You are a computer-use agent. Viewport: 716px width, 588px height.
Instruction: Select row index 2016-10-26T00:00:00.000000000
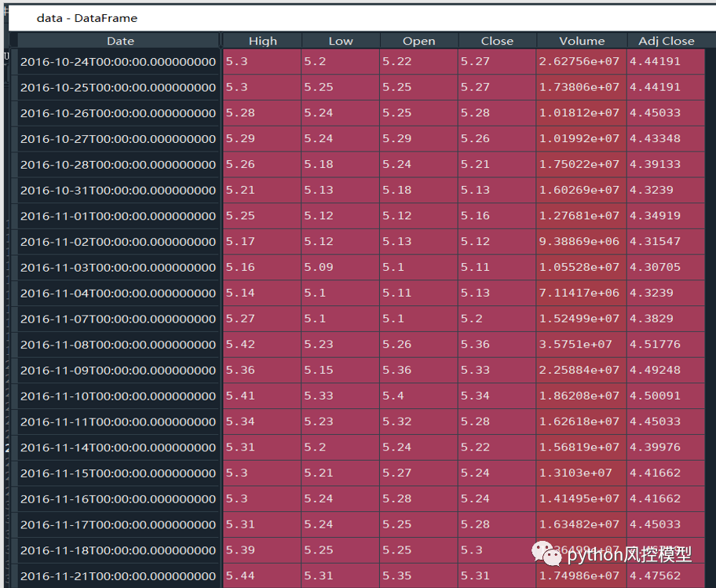coord(119,113)
